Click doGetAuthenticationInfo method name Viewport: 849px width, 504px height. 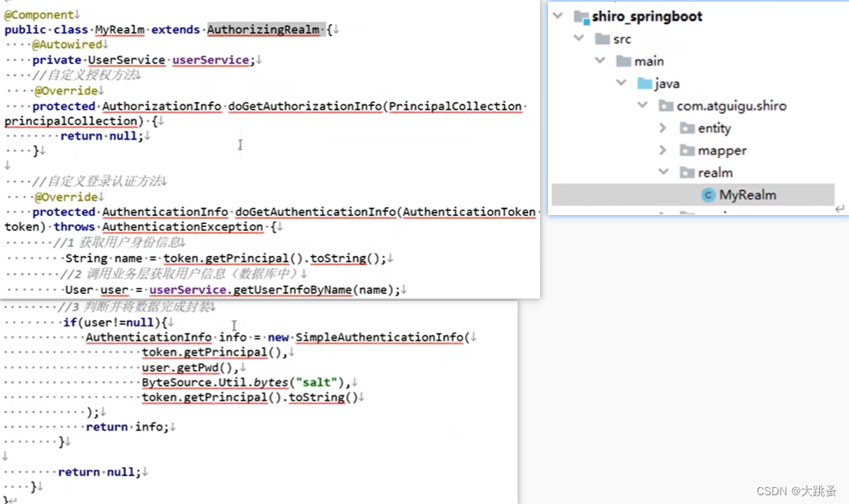point(315,212)
